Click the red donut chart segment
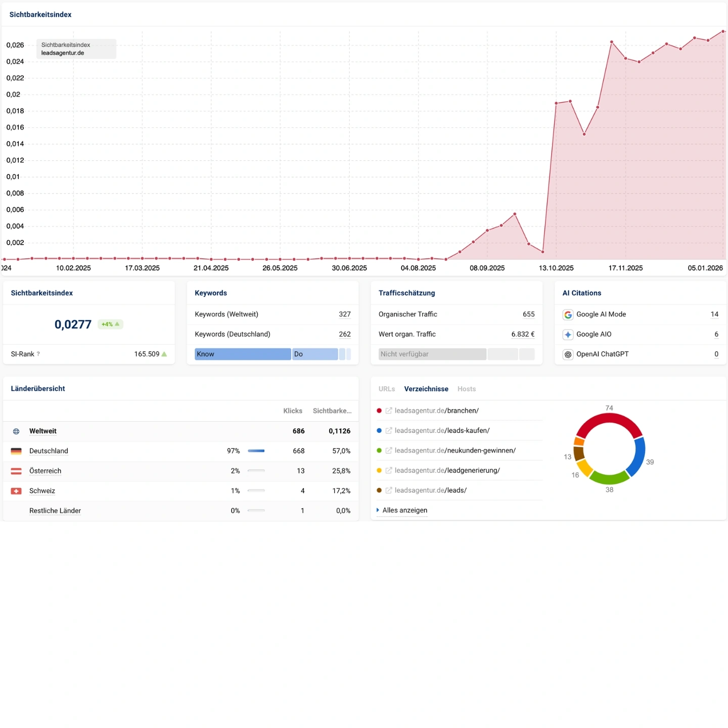Screen dimensions: 728x728 609,418
